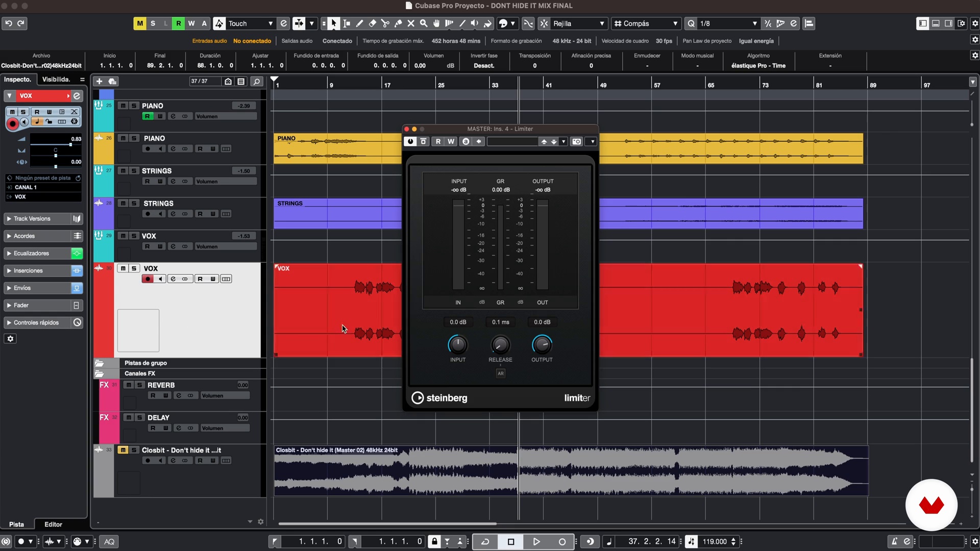The image size is (980, 551).
Task: Click the limiter RELEASE knob
Action: pos(500,345)
